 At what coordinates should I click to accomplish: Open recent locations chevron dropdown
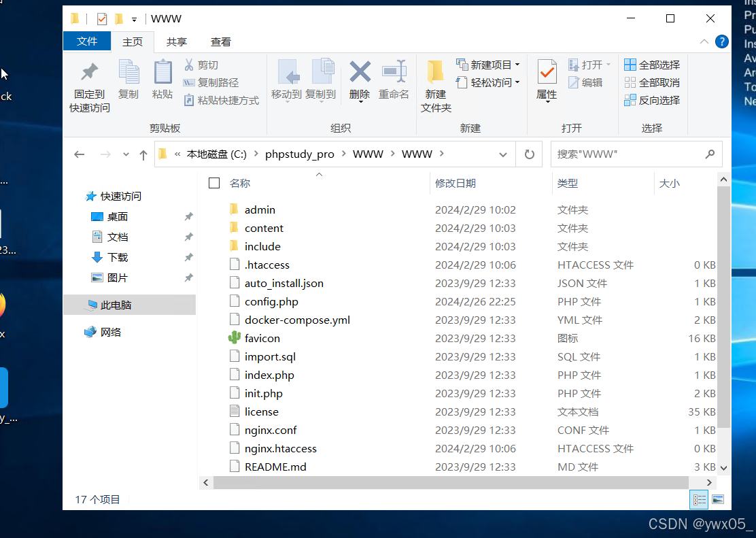[x=126, y=154]
